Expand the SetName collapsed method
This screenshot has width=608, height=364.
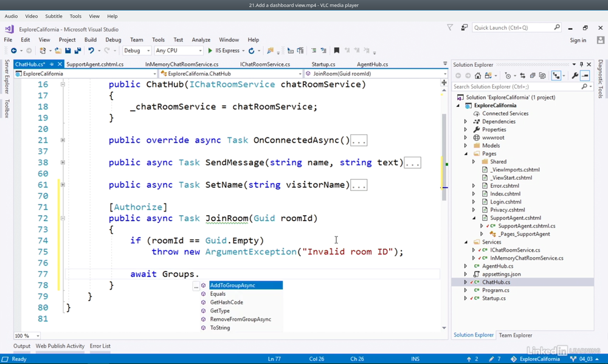point(63,185)
